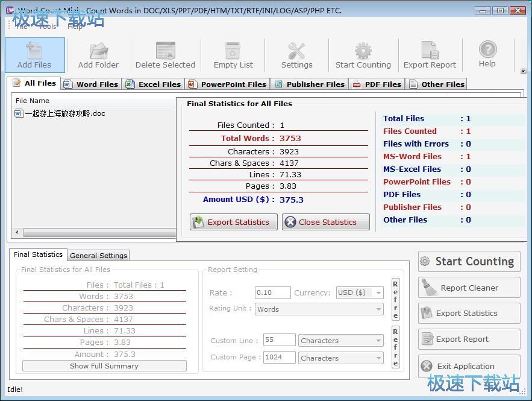Viewport: 532px width, 401px height.
Task: Click the "Idle!" status bar text
Action: click(x=15, y=390)
